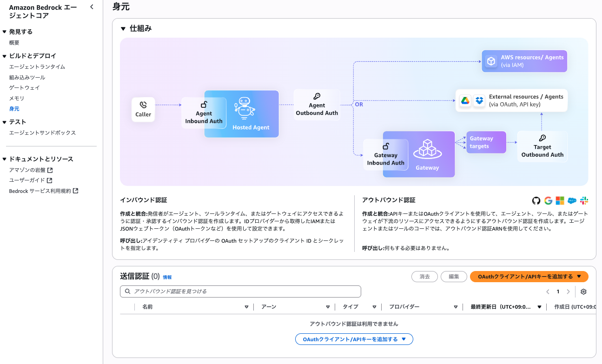Viewport: 602px width, 364px height.
Task: Go to the previous page arrow
Action: [x=547, y=291]
